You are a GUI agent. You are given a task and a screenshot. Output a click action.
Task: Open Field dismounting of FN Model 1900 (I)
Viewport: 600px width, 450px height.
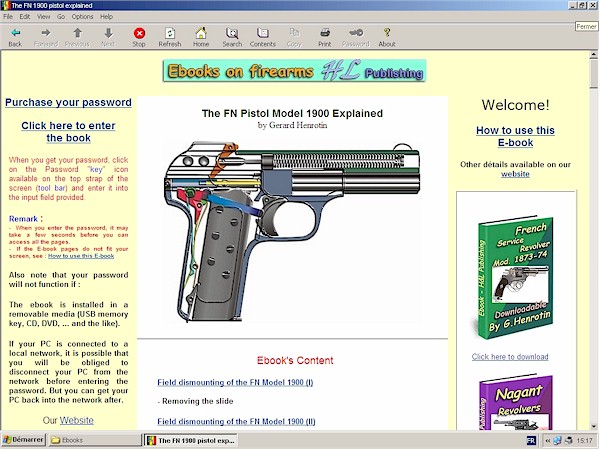pyautogui.click(x=235, y=382)
